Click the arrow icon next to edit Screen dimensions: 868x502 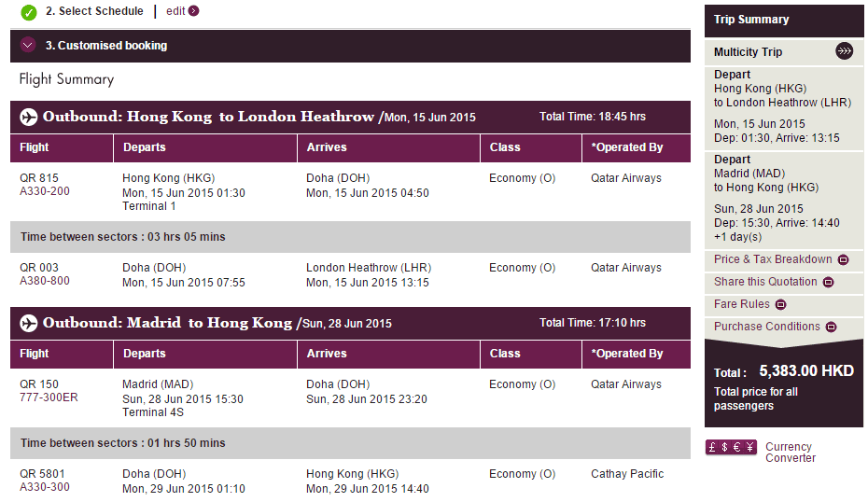coord(194,11)
